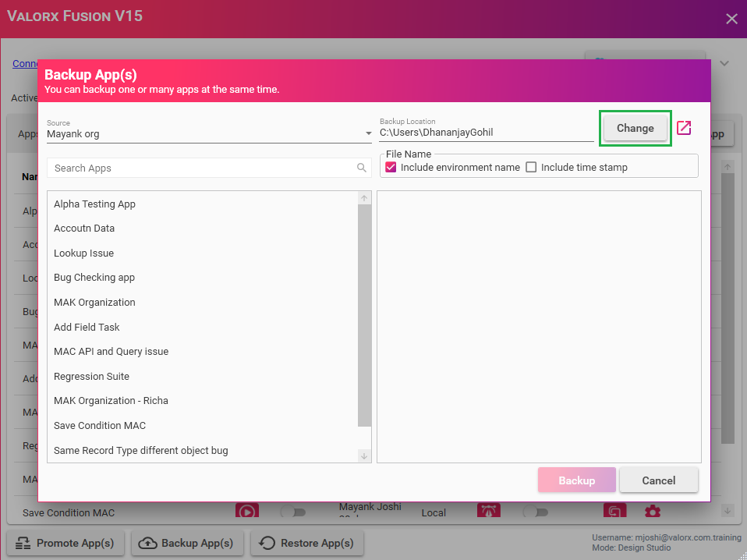The image size is (747, 560).
Task: Click Save Condition MAC in the background table
Action: pyautogui.click(x=69, y=513)
